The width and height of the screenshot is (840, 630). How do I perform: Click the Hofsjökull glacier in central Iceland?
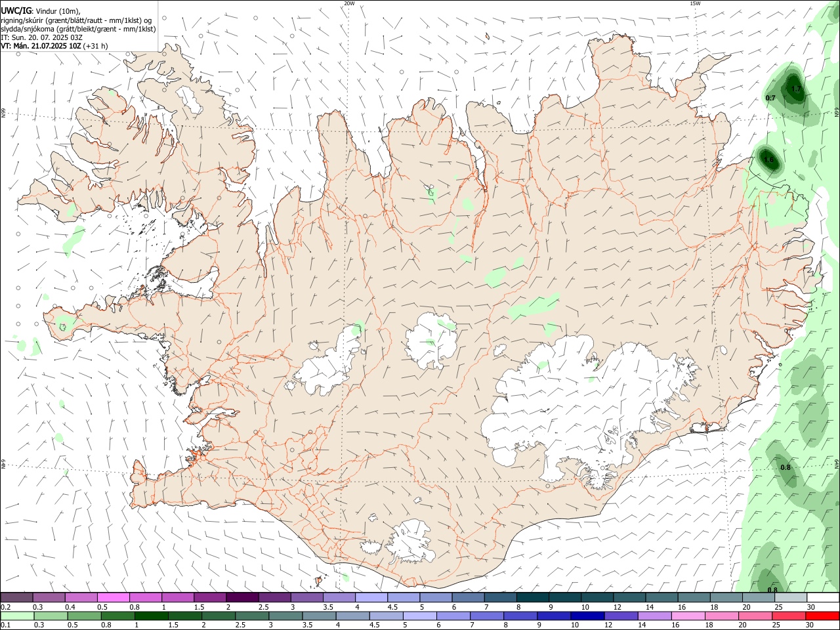(431, 341)
